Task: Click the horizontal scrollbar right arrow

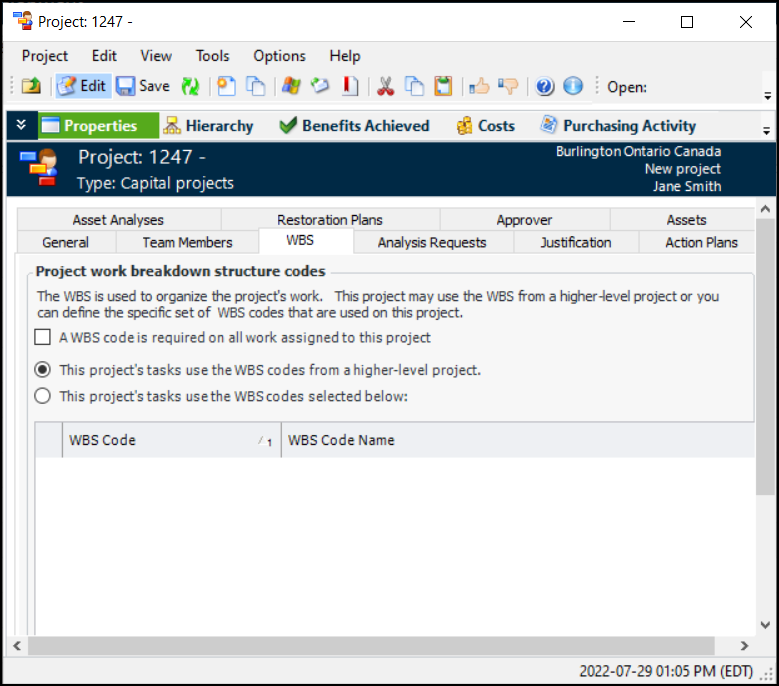Action: [x=744, y=646]
